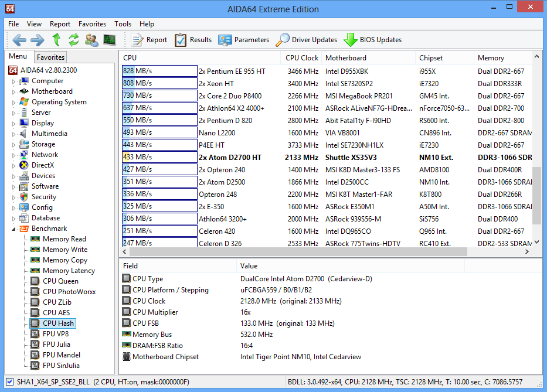Switch to the Favorites tab
This screenshot has height=392, width=547.
tap(50, 57)
